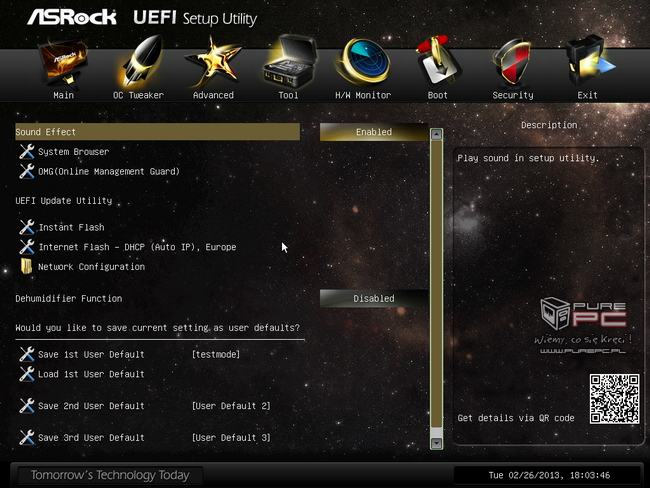Click the vertical scrollbar thumb
This screenshot has height=488, width=650.
click(437, 284)
